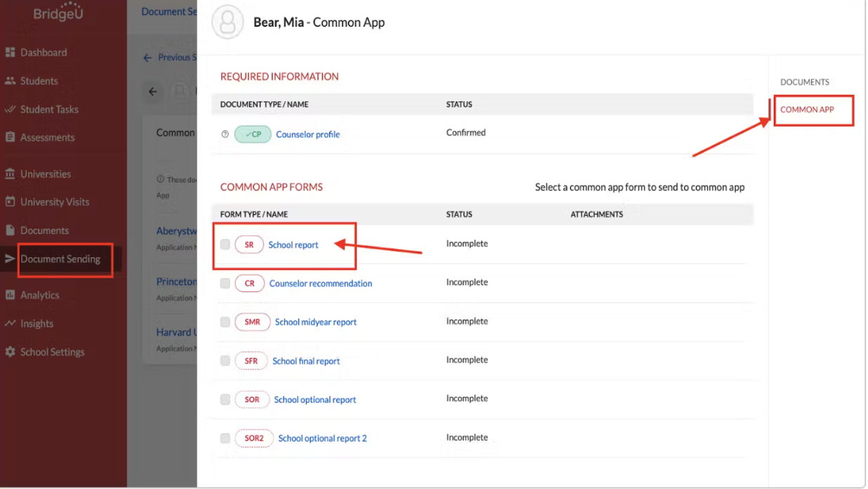This screenshot has height=489, width=868.
Task: Click the SOR form badge
Action: (252, 400)
